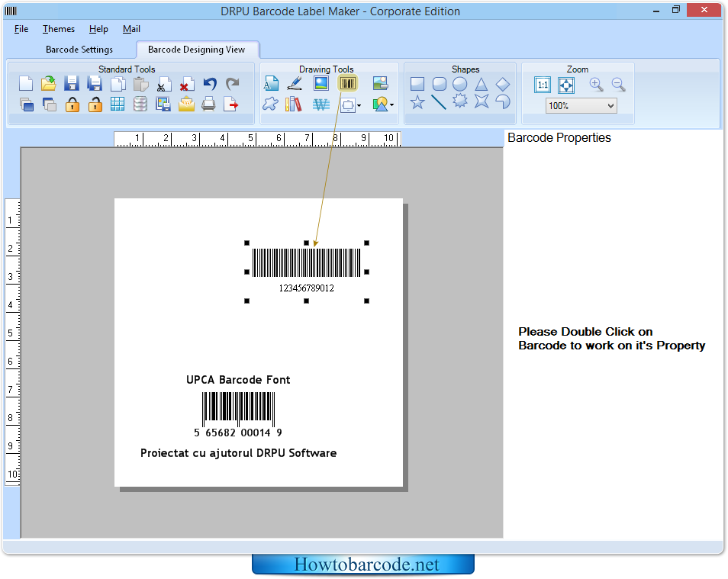Insert a watermark with the W tool
Screen dimensions: 728x579
coord(321,105)
